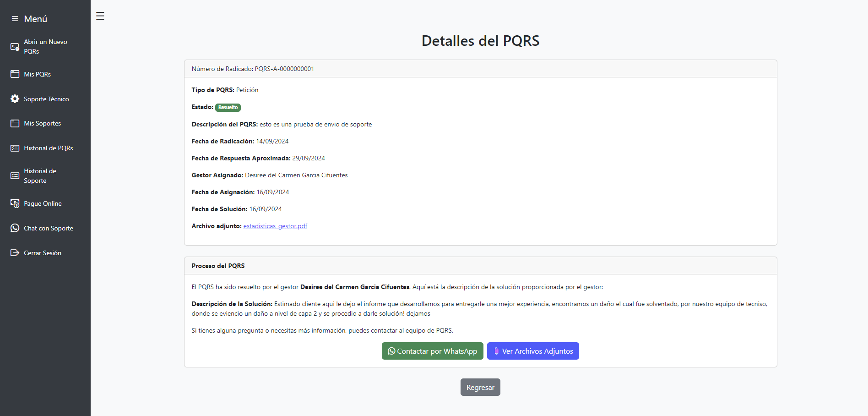This screenshot has height=416, width=868.
Task: Click the WhatsApp icon beside Chat con Soporte
Action: (x=15, y=228)
